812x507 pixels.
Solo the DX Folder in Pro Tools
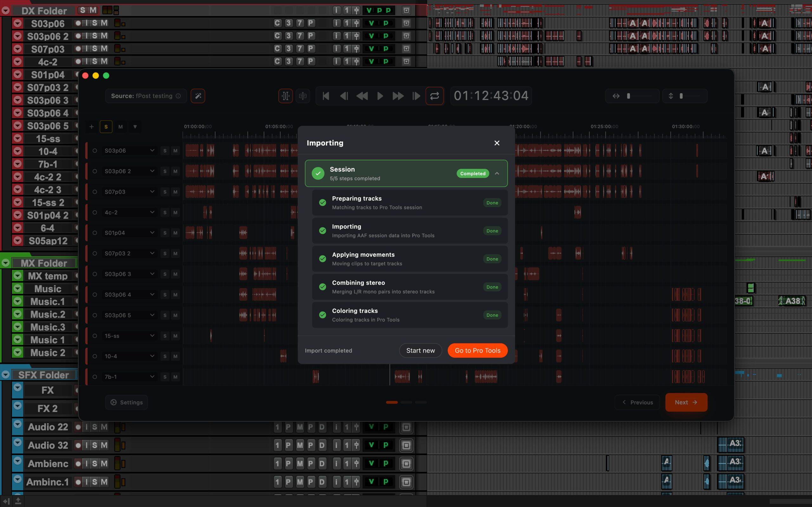(83, 10)
